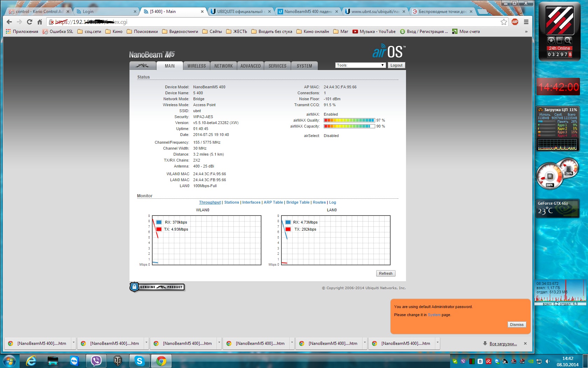The image size is (588, 368).
Task: Open the first NanoBeamM5 400 download
Action: click(38, 343)
